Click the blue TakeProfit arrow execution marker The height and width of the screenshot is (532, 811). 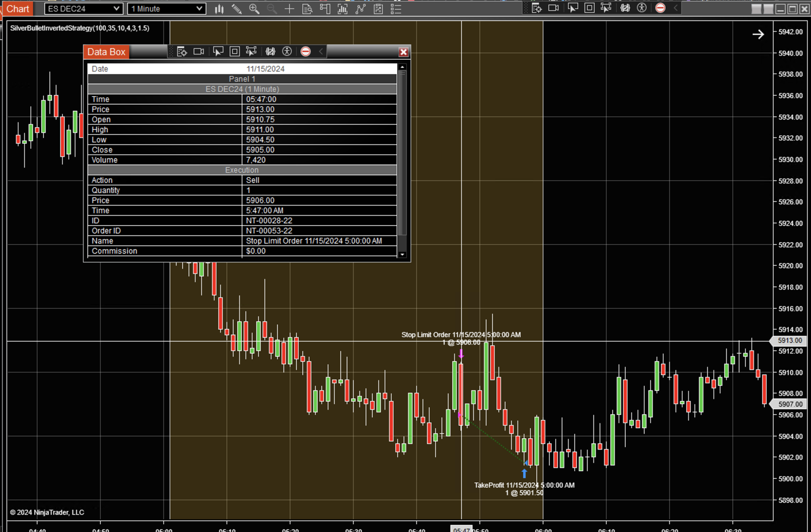[525, 473]
